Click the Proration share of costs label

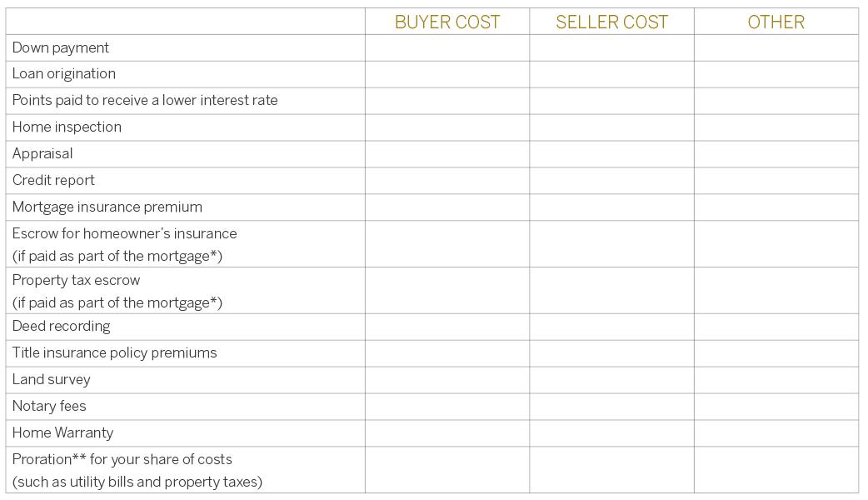(122, 460)
